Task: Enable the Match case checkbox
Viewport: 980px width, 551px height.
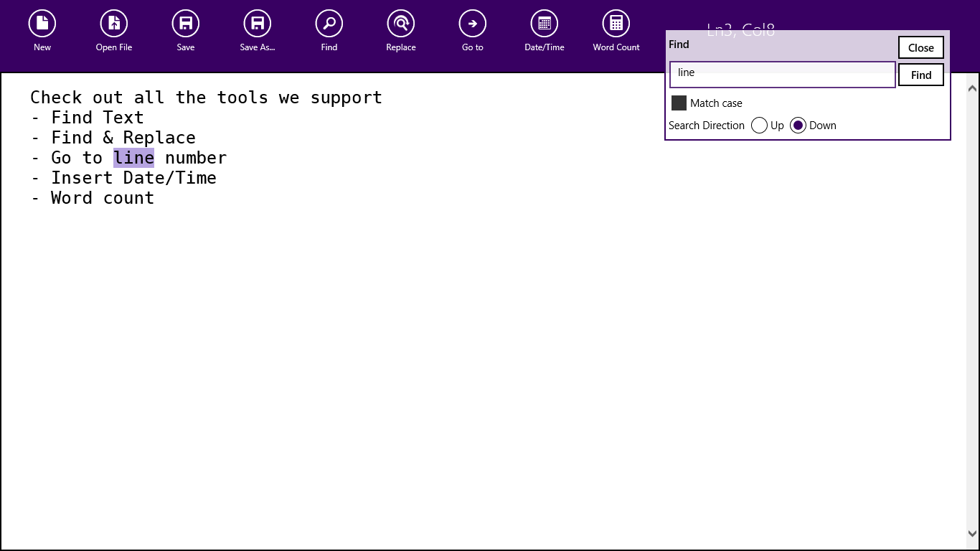Action: [x=679, y=103]
